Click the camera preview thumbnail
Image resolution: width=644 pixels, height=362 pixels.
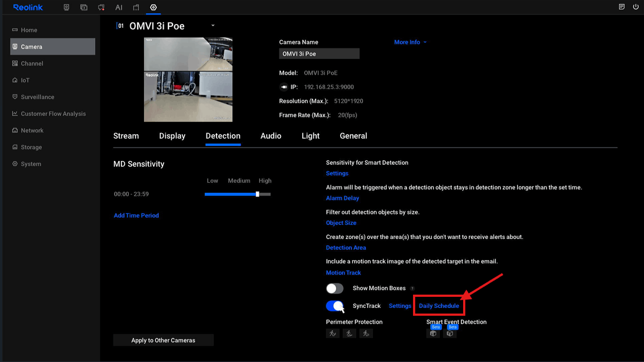point(188,80)
